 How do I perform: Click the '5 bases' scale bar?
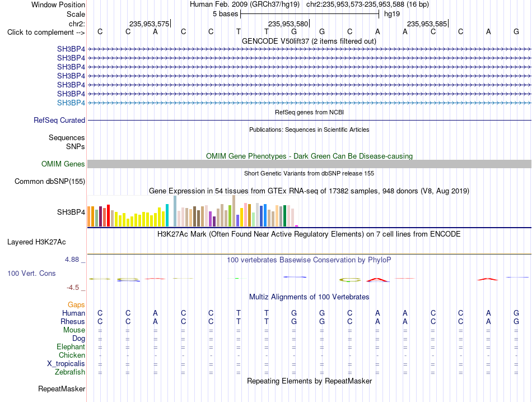(310, 14)
